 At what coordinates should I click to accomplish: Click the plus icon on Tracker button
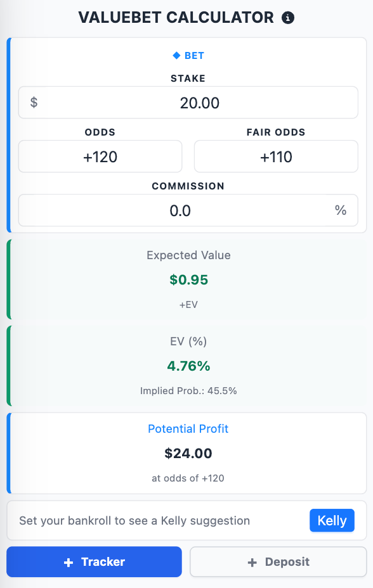click(x=69, y=562)
